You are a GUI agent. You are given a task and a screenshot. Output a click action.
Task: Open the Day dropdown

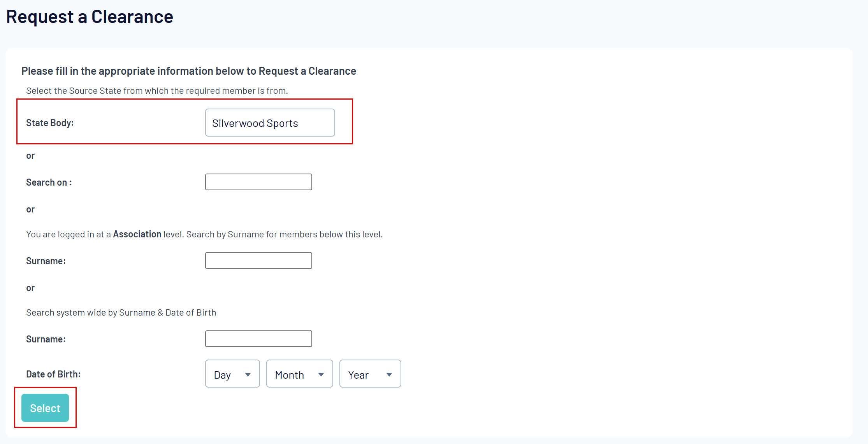click(x=232, y=374)
